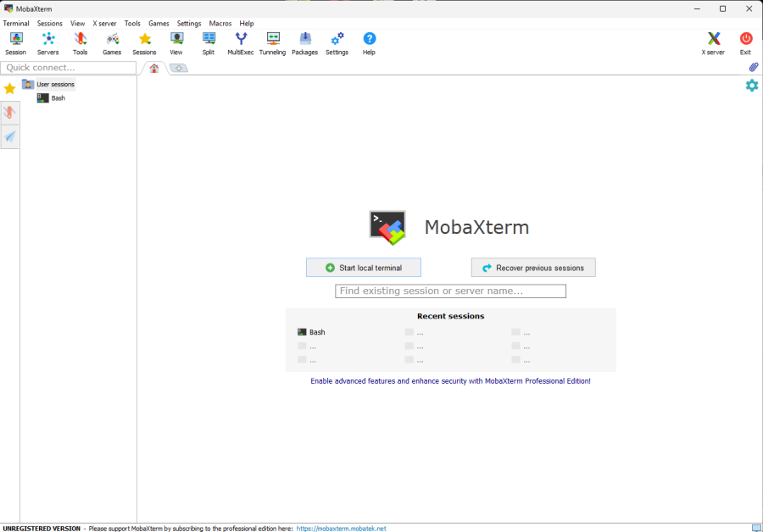The width and height of the screenshot is (763, 532).
Task: Open the new tab button beside home tab
Action: (x=178, y=69)
